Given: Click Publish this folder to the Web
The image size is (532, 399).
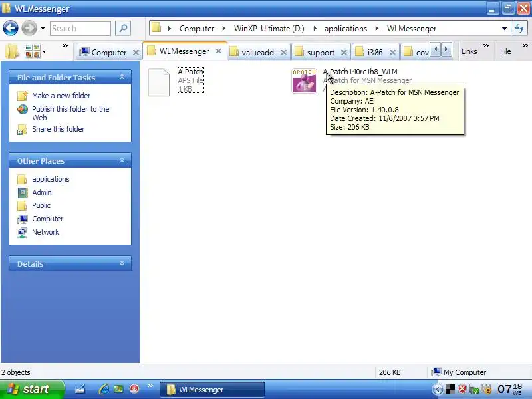Looking at the screenshot, I should 70,113.
